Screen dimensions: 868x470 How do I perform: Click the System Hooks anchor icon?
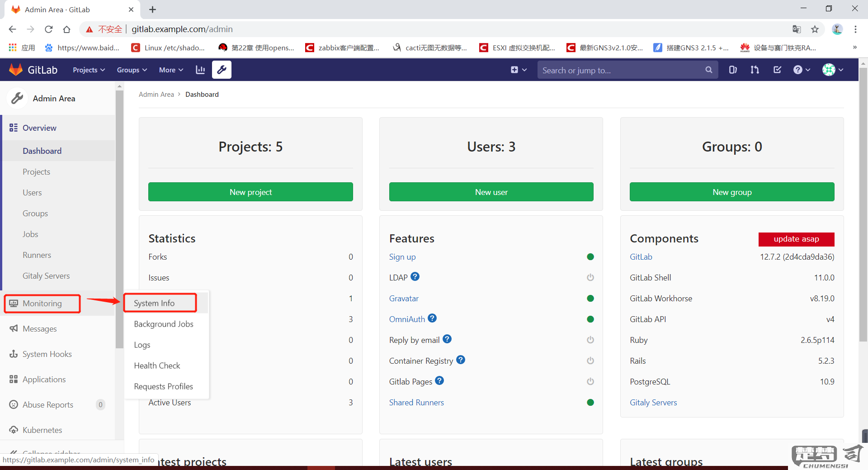coord(14,354)
